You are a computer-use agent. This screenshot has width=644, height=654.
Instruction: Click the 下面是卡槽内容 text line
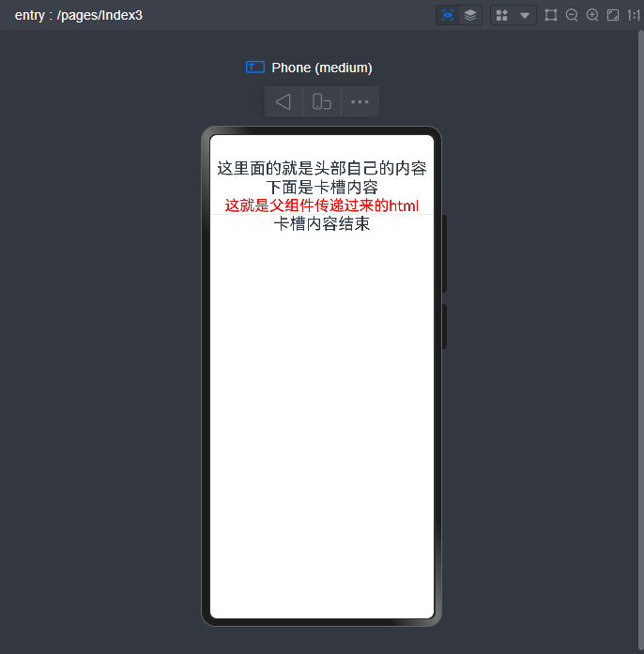(322, 187)
